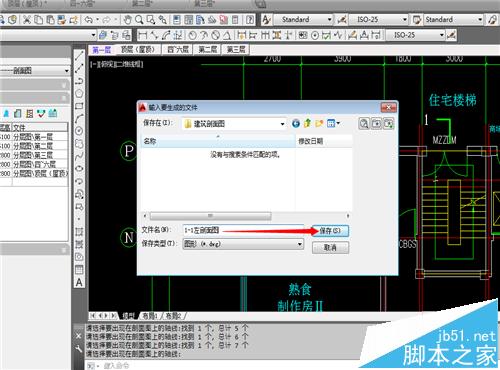This screenshot has width=500, height=370.
Task: Expand the Undo history dropdown arrow
Action: (98, 20)
